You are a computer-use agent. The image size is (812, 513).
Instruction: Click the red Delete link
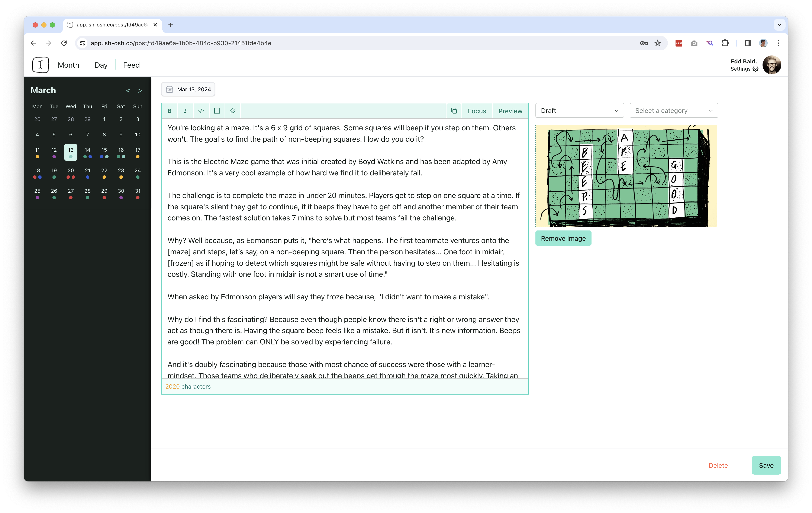pos(718,465)
